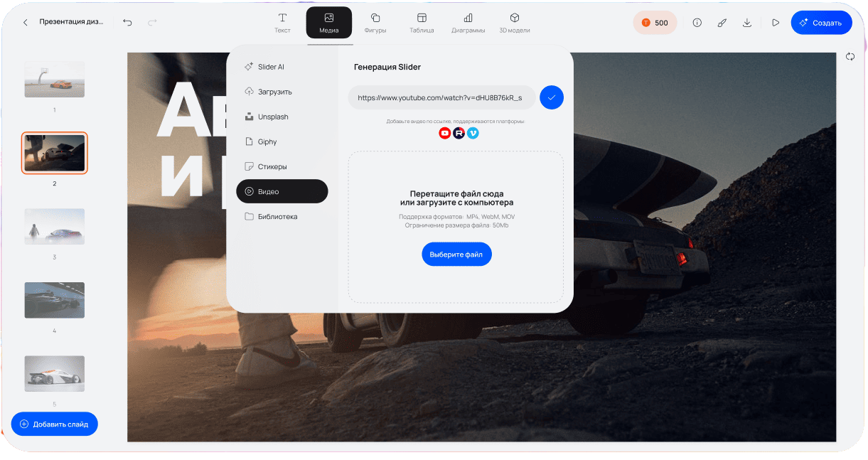Open the Текст tool
This screenshot has width=868, height=460.
pyautogui.click(x=282, y=23)
